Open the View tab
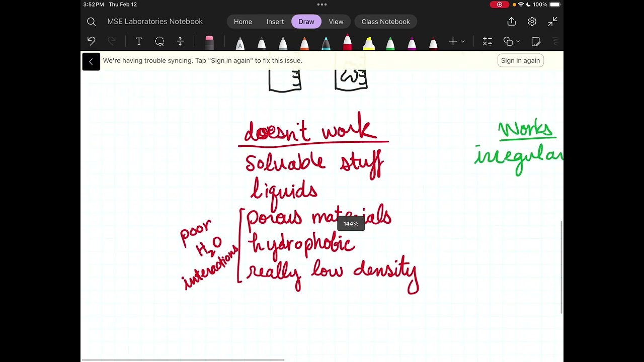Screen dimensions: 644x362 tap(336, 22)
